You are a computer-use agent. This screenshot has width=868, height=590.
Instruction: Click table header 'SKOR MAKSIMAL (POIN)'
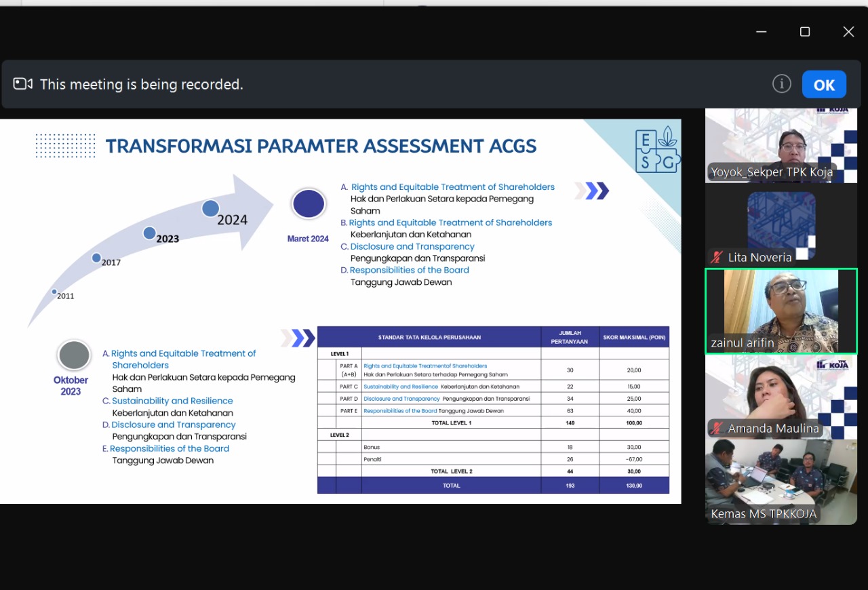pos(634,337)
